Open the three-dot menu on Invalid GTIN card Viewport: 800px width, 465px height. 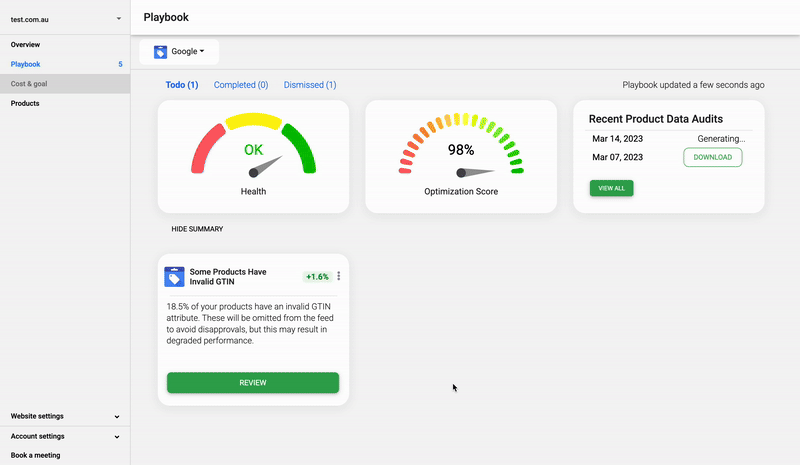[339, 277]
